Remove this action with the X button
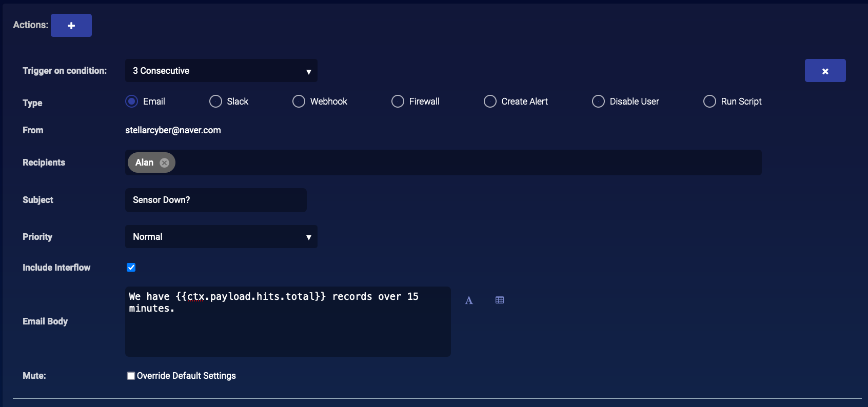This screenshot has width=868, height=407. coord(825,71)
